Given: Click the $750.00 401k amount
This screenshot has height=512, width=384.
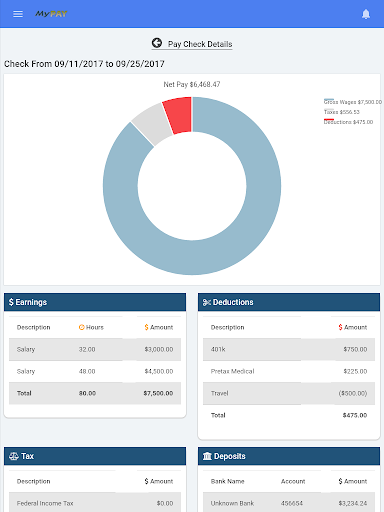Looking at the screenshot, I should [355, 349].
